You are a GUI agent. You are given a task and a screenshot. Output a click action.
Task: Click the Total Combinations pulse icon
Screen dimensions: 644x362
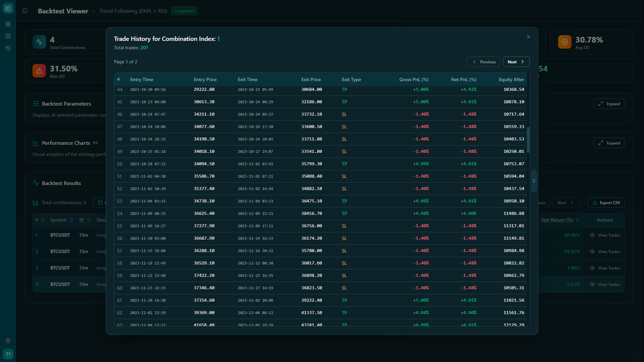tap(39, 42)
